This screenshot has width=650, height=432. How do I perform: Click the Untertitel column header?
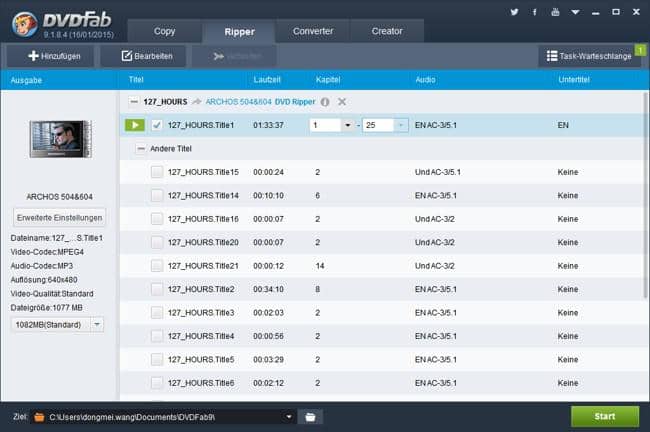click(574, 80)
